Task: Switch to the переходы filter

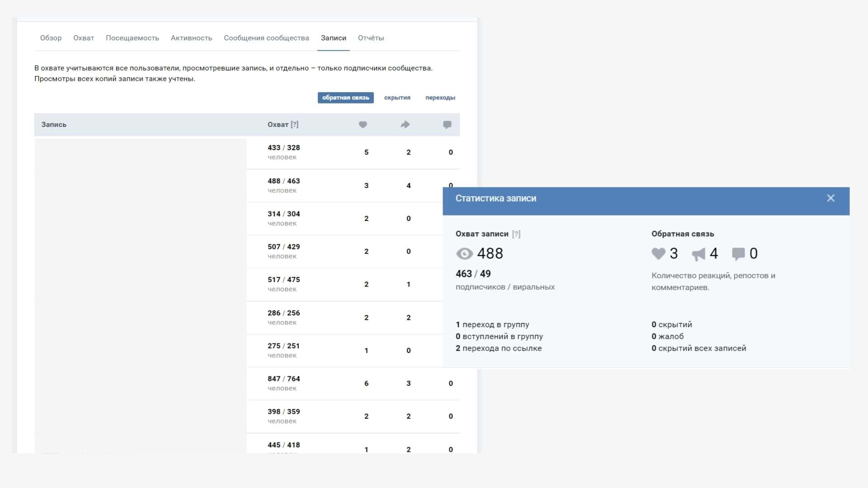Action: coord(440,98)
